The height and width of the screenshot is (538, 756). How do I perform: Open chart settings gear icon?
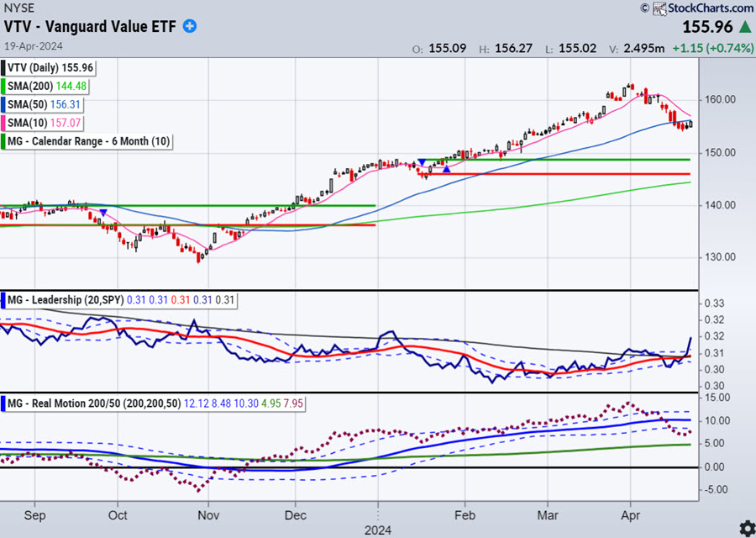744,527
